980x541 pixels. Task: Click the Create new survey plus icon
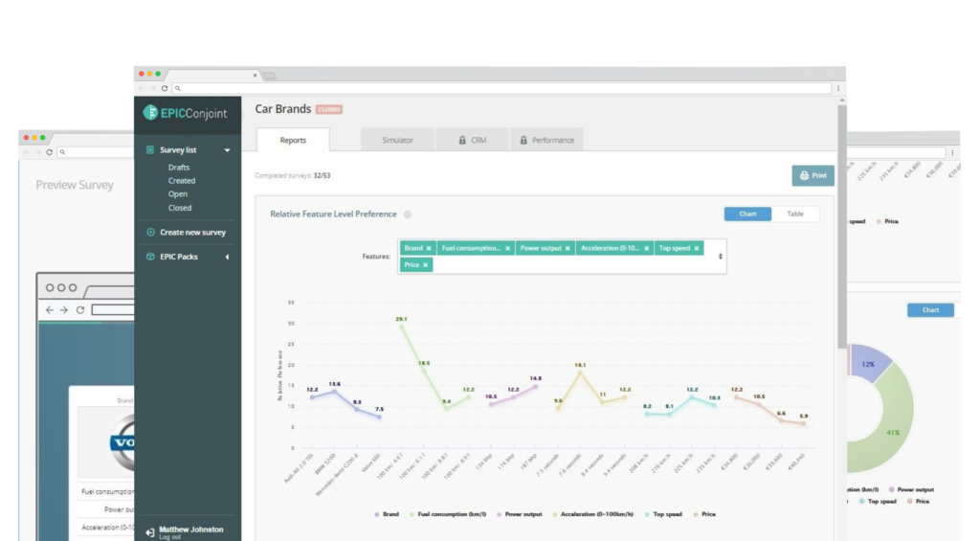(x=150, y=232)
